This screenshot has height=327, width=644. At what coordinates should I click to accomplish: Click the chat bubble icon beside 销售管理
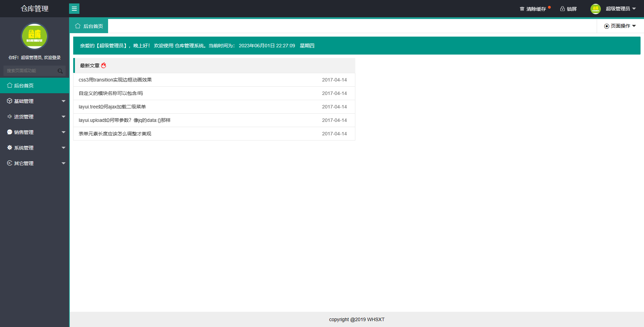click(10, 132)
